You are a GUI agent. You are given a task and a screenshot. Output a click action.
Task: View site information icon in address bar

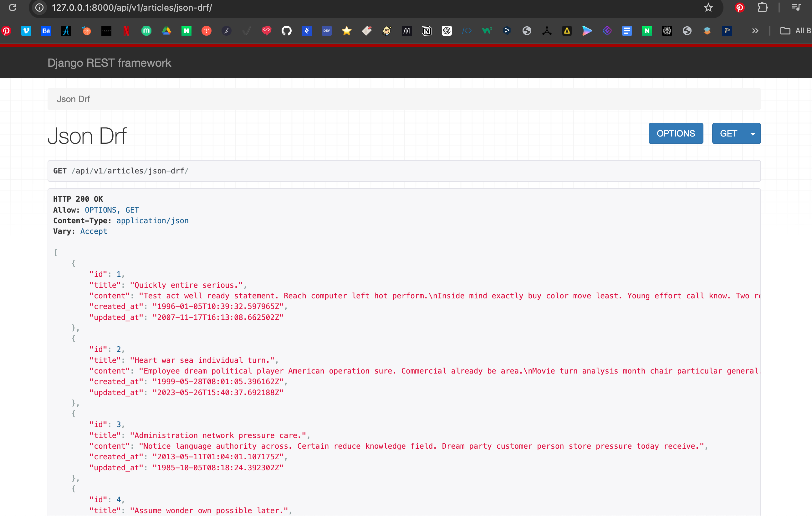pos(39,8)
